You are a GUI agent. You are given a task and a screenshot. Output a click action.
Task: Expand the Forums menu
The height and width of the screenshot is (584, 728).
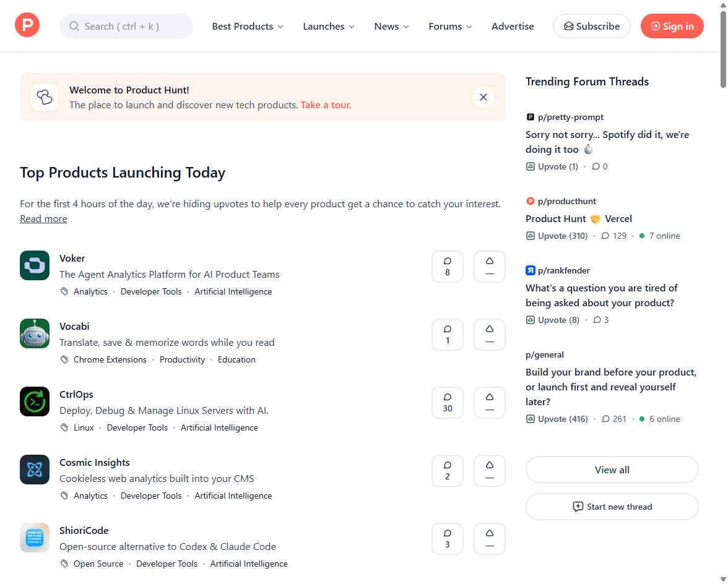450,27
